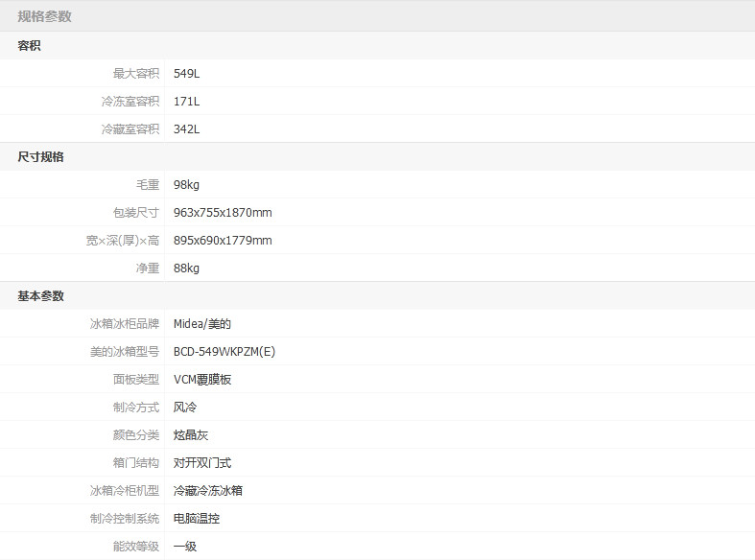Click the 规格参数 header title
The image size is (755, 560).
(x=44, y=16)
